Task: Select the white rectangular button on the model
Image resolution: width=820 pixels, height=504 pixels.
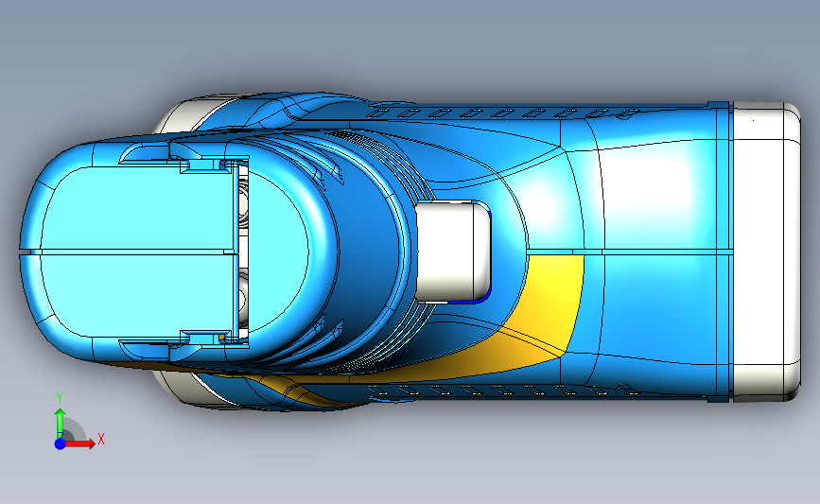Action: 453,252
